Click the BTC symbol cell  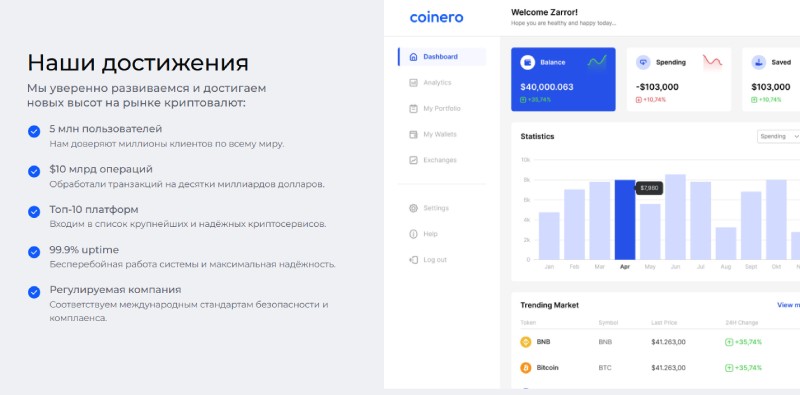[605, 367]
